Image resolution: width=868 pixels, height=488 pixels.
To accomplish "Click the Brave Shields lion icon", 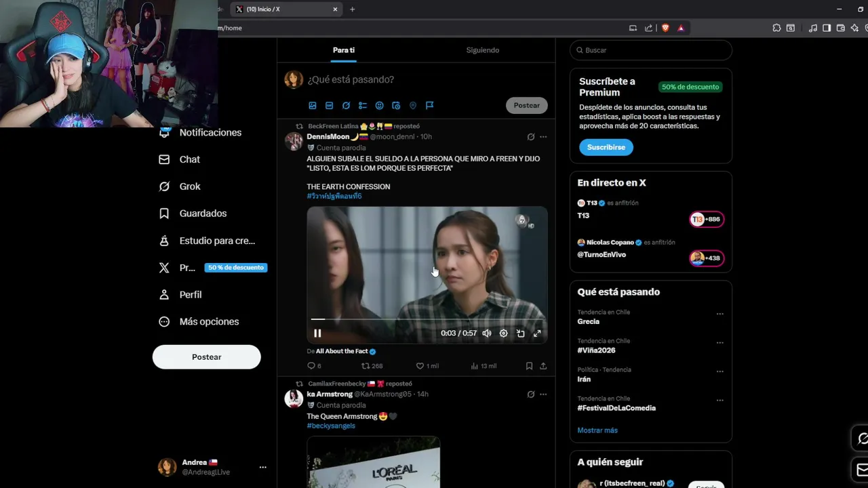I will click(665, 28).
